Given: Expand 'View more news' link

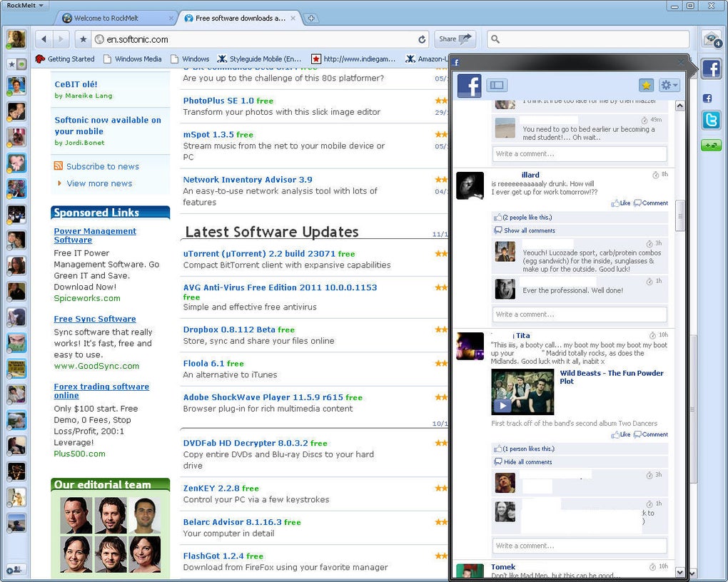Looking at the screenshot, I should point(99,183).
